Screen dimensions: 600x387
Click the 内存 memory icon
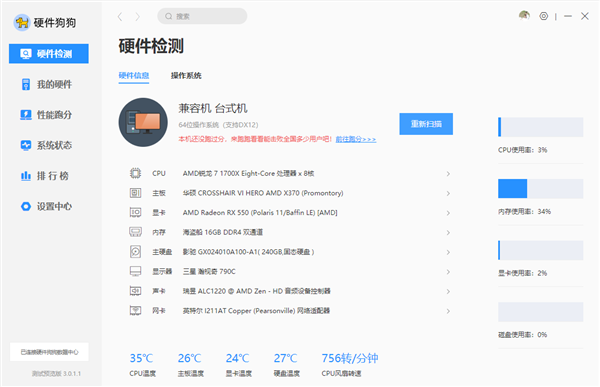tap(135, 232)
